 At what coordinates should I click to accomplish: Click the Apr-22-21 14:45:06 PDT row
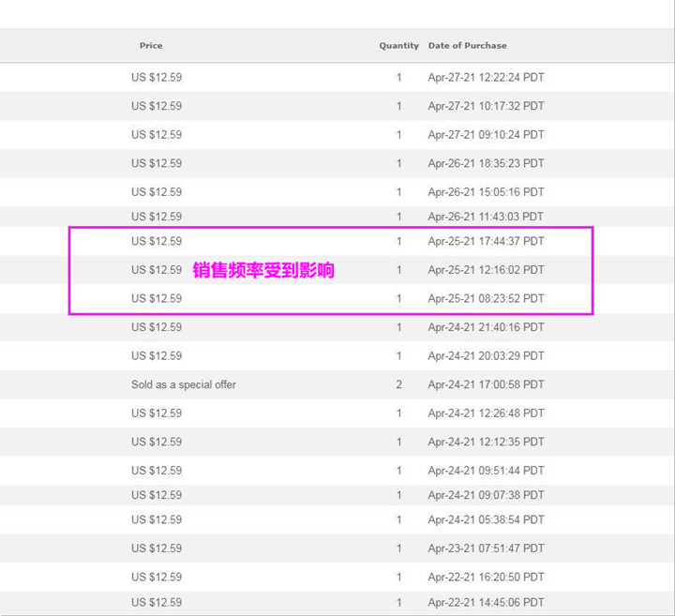click(x=337, y=603)
